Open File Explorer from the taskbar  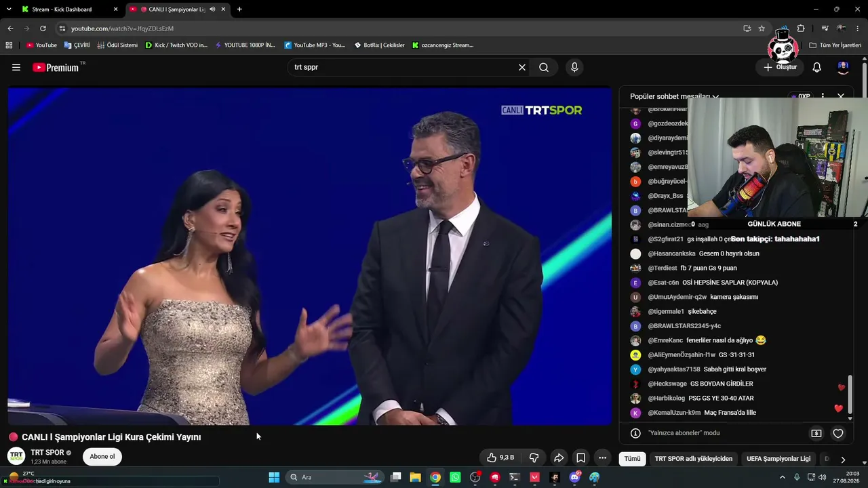pyautogui.click(x=415, y=477)
